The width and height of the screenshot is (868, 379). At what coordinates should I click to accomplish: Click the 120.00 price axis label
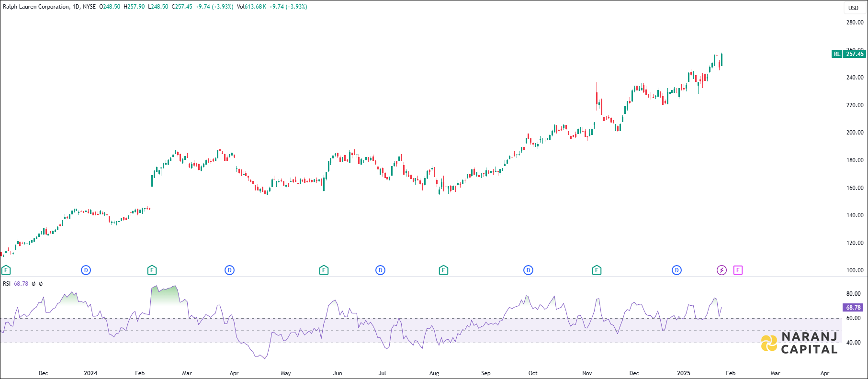(855, 243)
